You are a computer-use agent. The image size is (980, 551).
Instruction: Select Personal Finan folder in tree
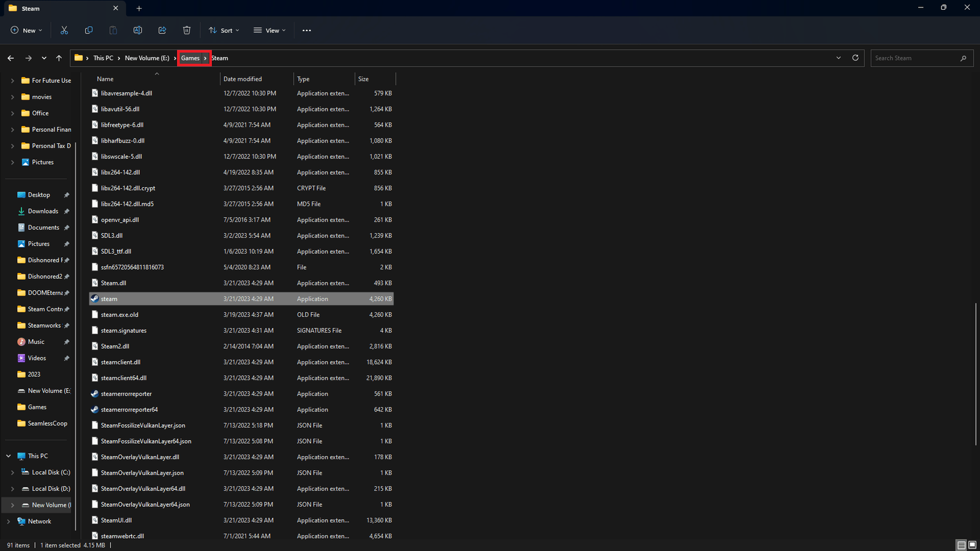tap(46, 130)
